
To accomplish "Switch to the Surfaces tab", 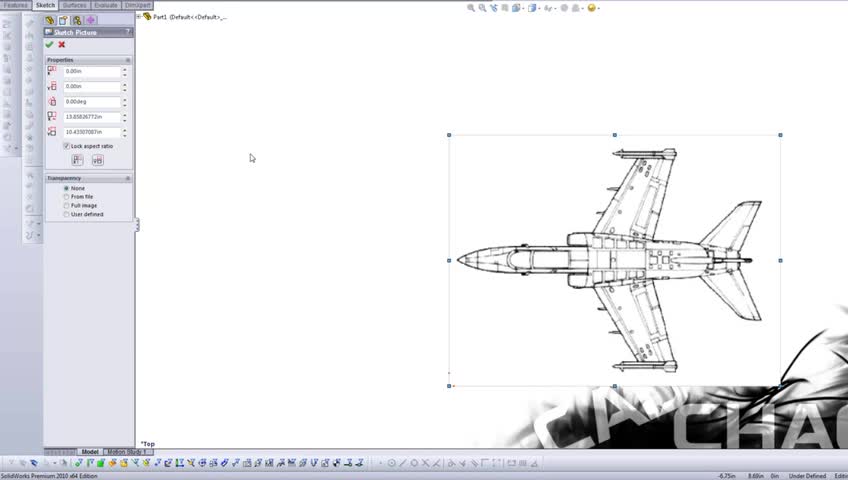I will (75, 5).
